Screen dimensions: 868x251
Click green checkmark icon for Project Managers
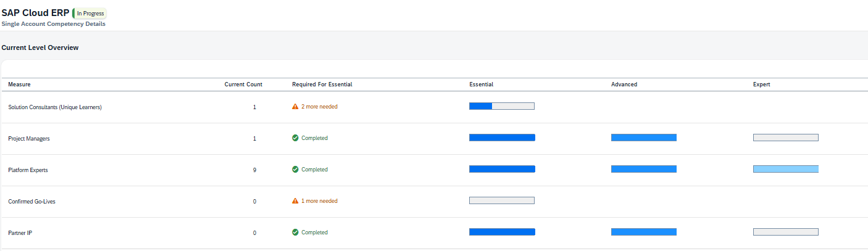(295, 138)
